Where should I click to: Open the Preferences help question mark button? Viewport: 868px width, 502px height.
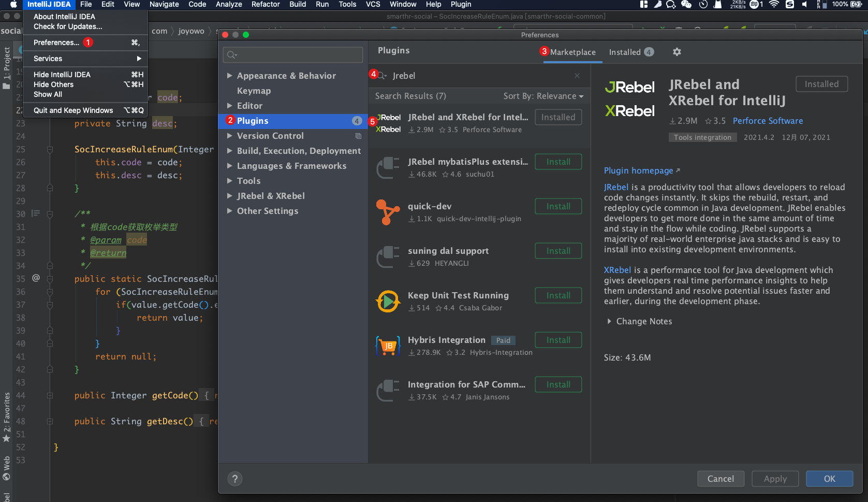(x=235, y=479)
